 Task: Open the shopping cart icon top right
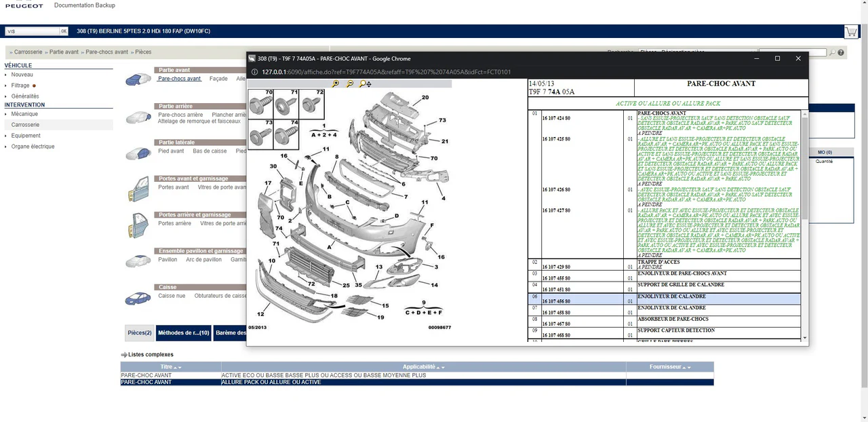point(851,31)
